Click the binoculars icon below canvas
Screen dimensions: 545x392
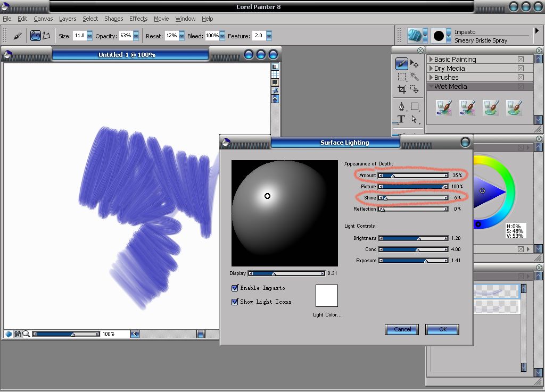click(x=18, y=333)
